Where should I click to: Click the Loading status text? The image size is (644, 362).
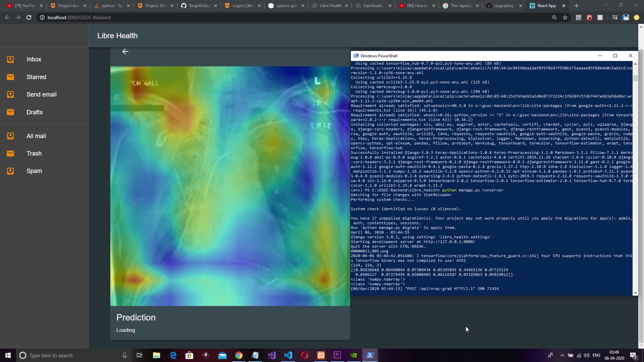tap(126, 330)
